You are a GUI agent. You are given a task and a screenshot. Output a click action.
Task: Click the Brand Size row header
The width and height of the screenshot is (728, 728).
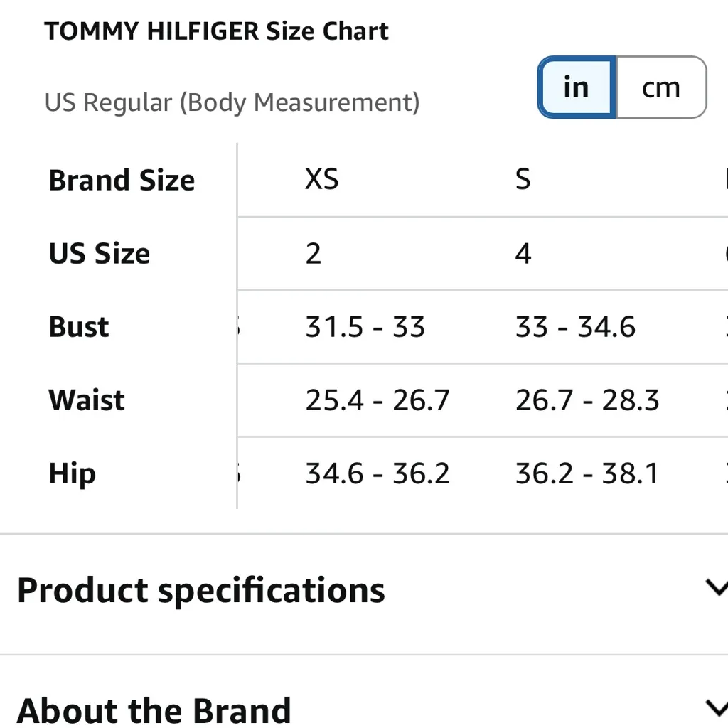click(x=122, y=181)
